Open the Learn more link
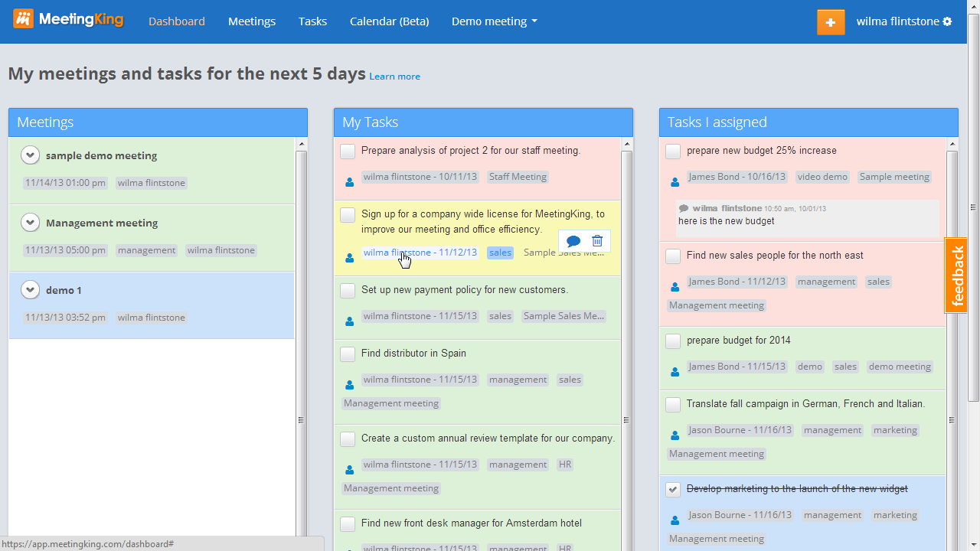This screenshot has height=551, width=980. point(394,77)
